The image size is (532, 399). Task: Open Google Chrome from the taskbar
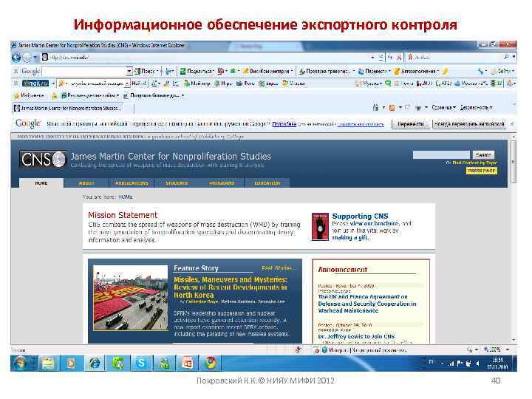pyautogui.click(x=211, y=364)
